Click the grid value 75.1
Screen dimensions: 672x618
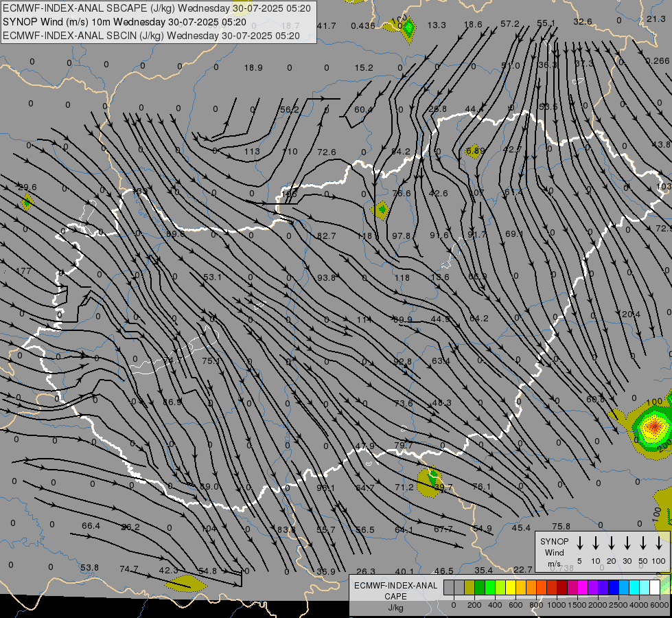point(211,360)
